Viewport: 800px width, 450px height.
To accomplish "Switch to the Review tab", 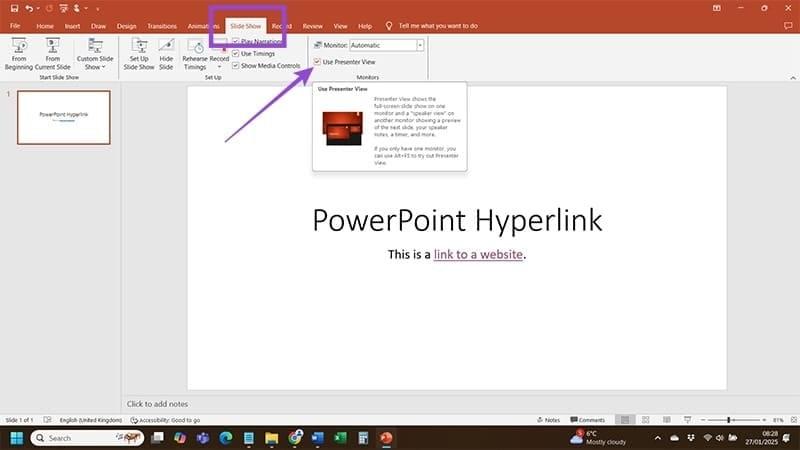I will [312, 26].
